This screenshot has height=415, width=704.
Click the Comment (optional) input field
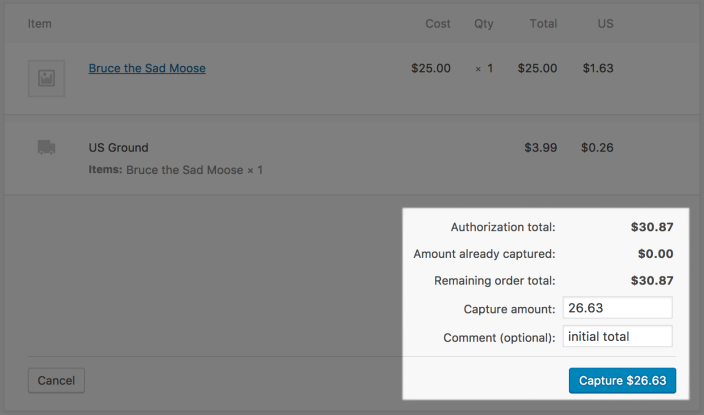pos(617,337)
